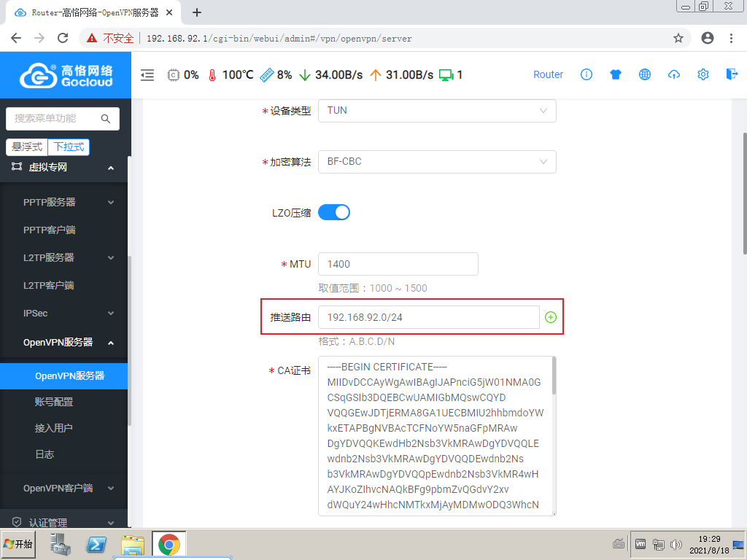
Task: Click inside the CA证书 text area
Action: (437, 436)
